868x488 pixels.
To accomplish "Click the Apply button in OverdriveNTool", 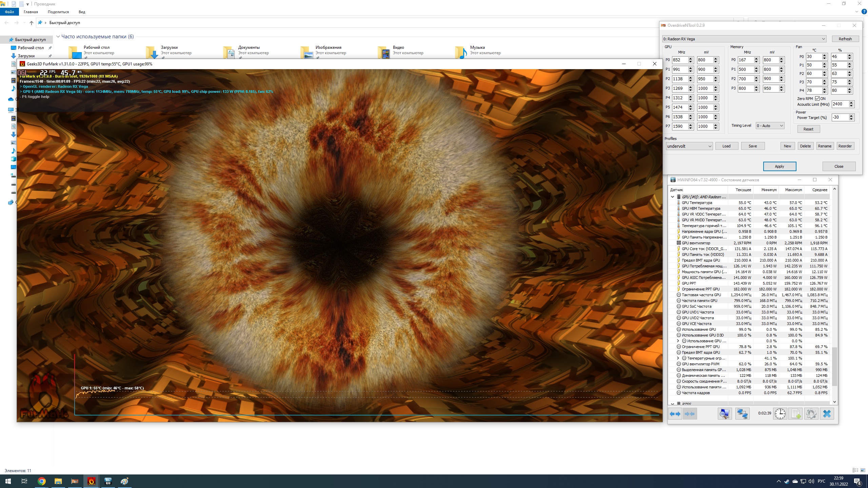I will (779, 166).
